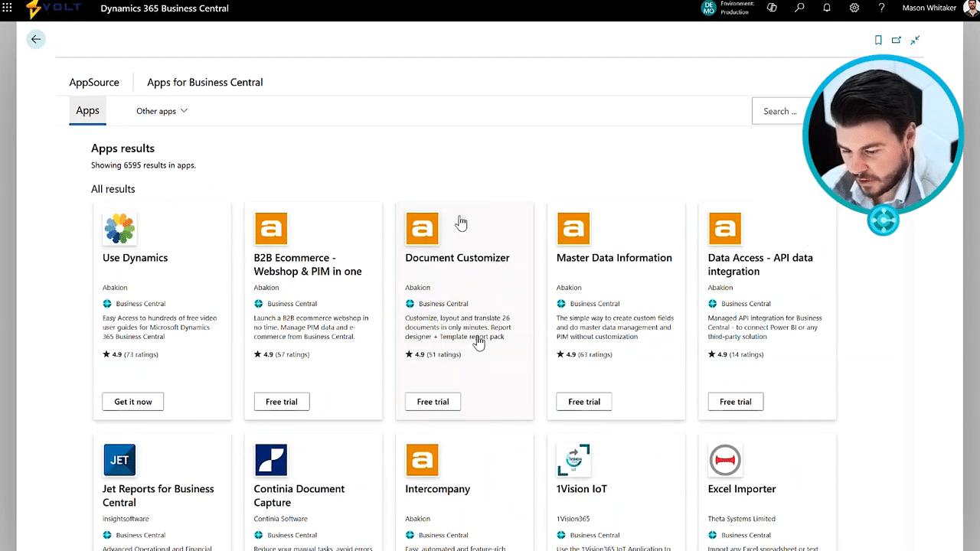Collapse the page view
The height and width of the screenshot is (551, 980).
click(915, 40)
